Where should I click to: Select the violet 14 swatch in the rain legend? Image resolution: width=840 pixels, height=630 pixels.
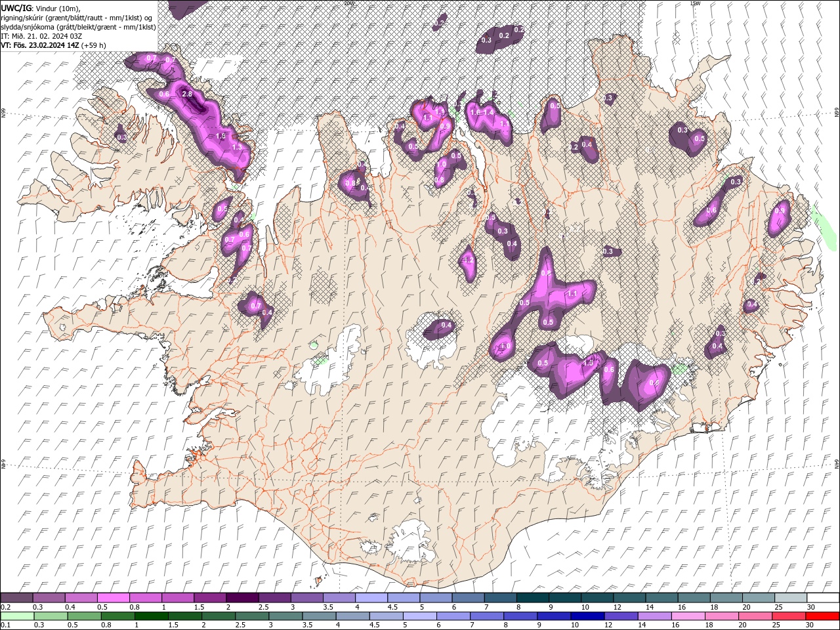[x=654, y=616]
